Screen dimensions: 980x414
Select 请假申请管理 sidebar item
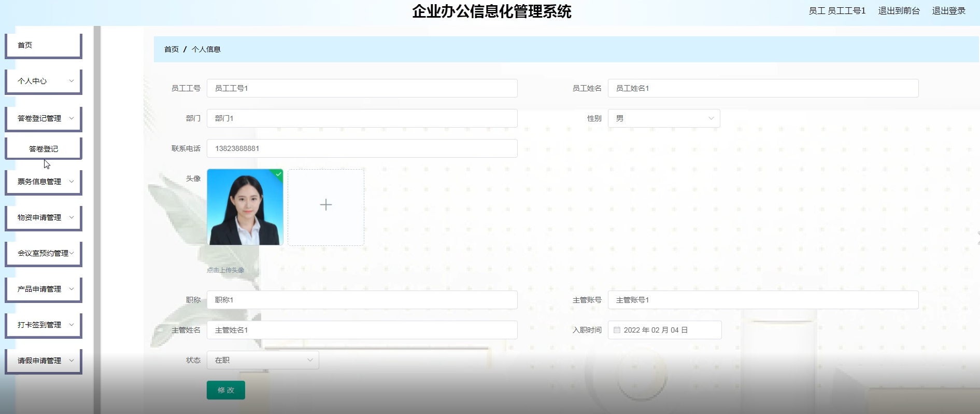(44, 361)
